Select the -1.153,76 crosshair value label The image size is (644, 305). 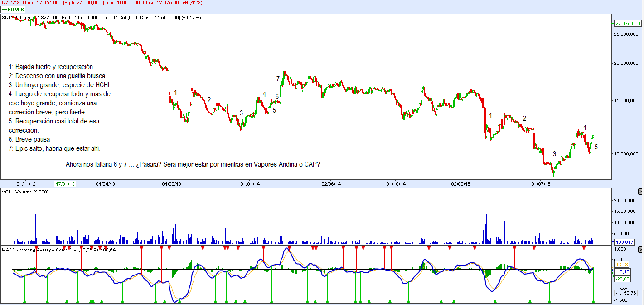[x=625, y=293]
